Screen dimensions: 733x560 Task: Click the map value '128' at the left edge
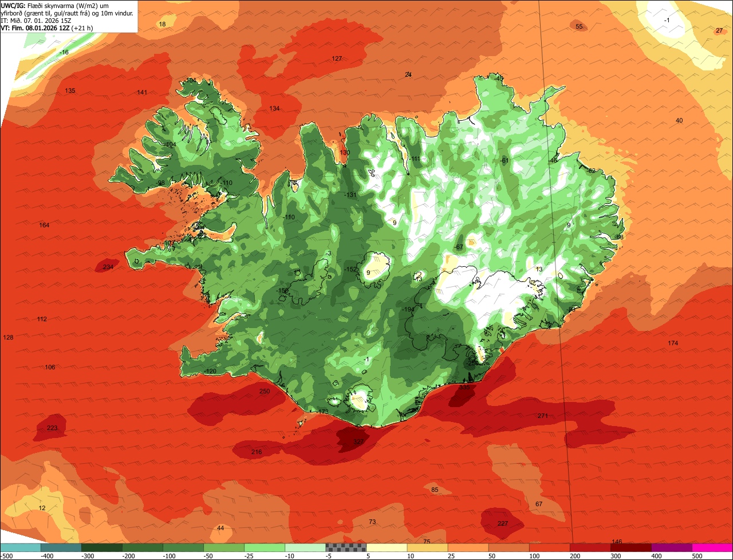tap(8, 337)
